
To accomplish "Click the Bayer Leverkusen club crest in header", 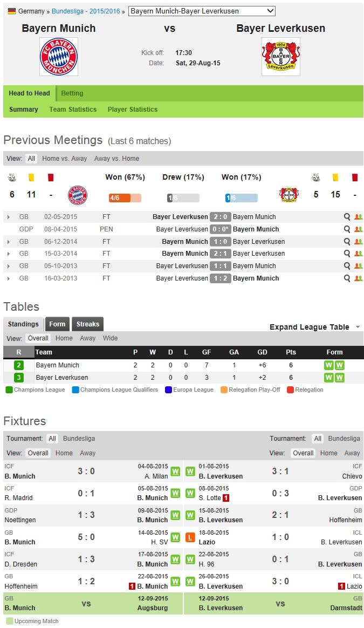I will pos(280,57).
